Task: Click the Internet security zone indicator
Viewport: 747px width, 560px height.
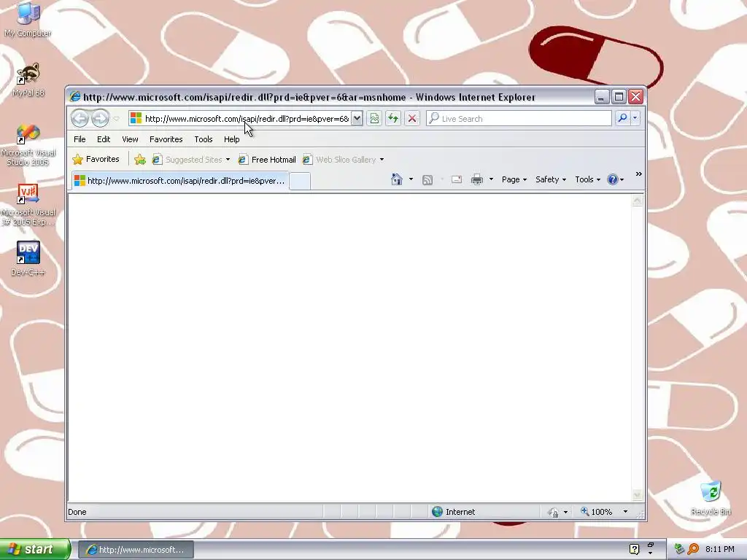Action: point(454,512)
